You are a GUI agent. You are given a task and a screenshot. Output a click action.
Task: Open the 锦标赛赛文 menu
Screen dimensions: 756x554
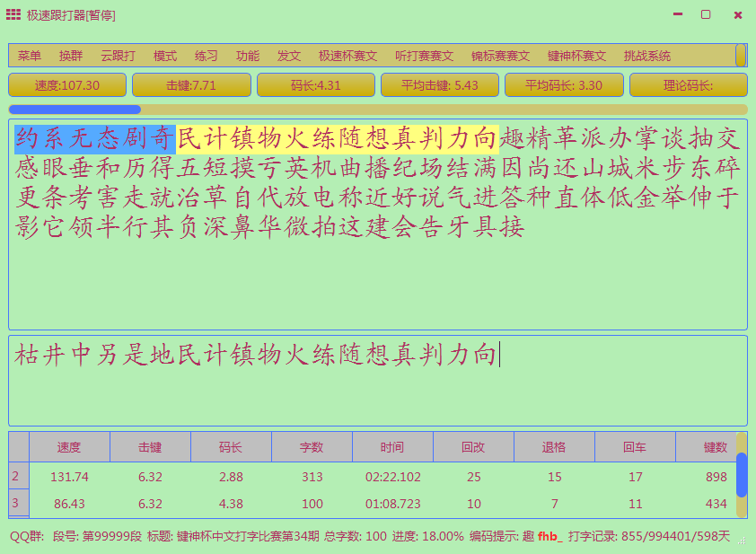(500, 56)
